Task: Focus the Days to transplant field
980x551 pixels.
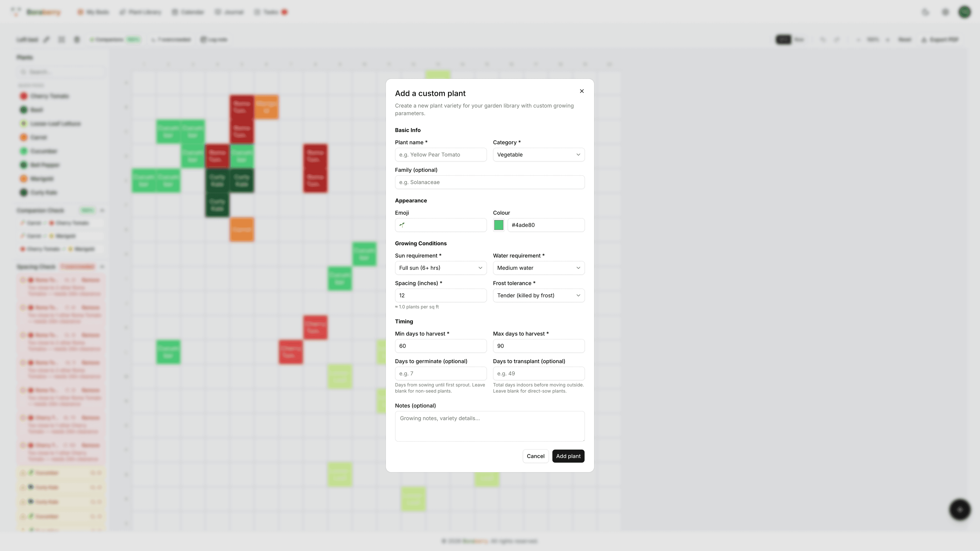Action: pos(539,373)
